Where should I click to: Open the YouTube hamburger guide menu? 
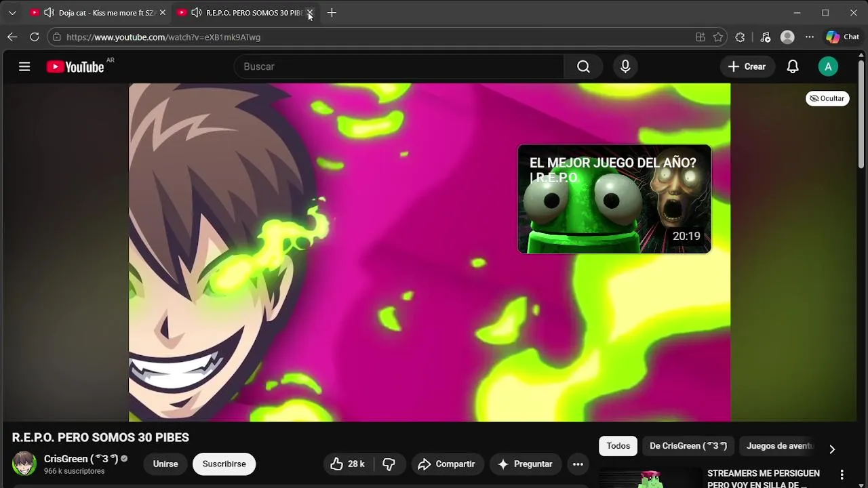pyautogui.click(x=24, y=66)
